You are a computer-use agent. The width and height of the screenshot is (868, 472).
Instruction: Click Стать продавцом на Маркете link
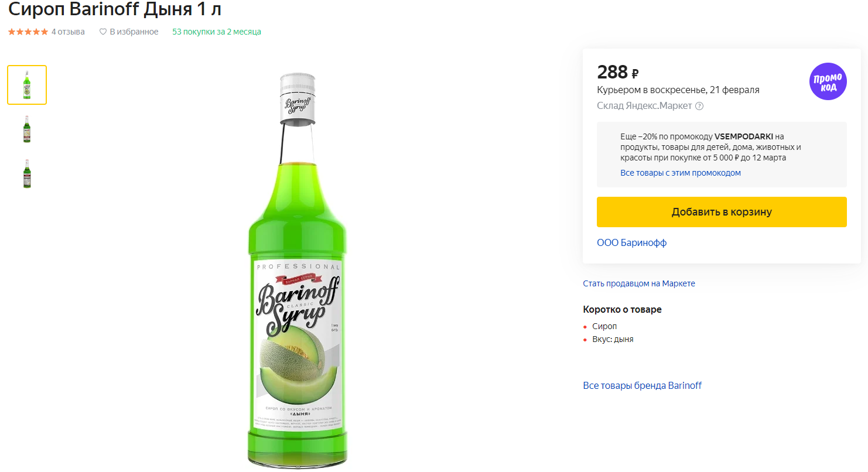click(x=639, y=283)
